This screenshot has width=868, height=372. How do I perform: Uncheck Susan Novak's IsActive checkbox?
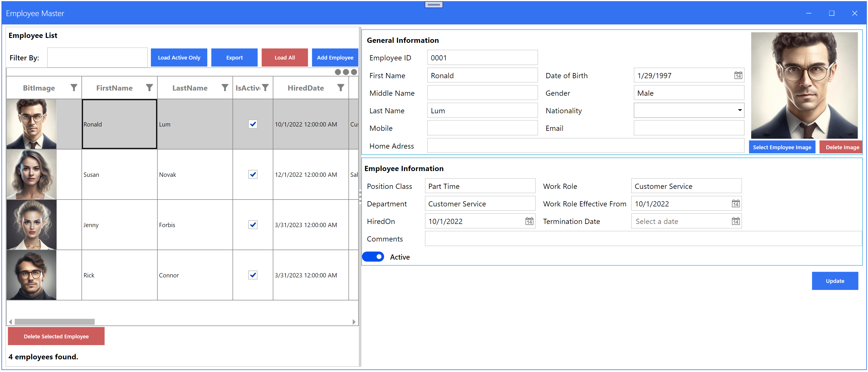point(253,175)
